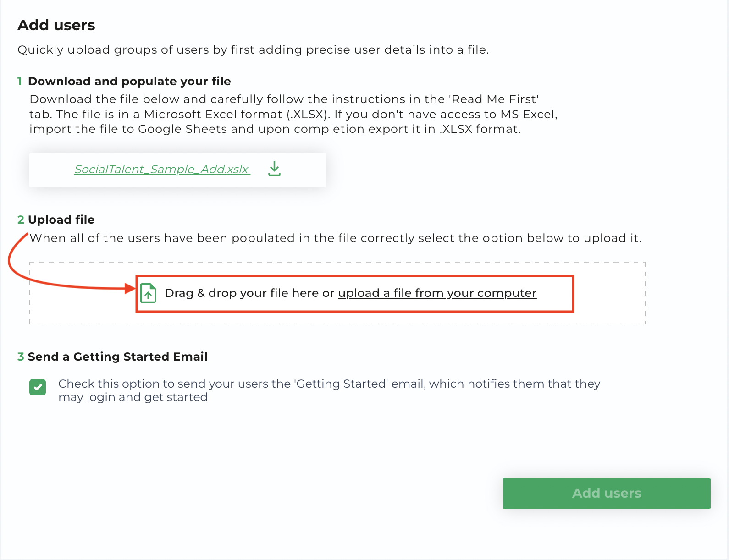Click the checkbox label about 'Getting Started' email
The width and height of the screenshot is (729, 560).
click(x=329, y=390)
